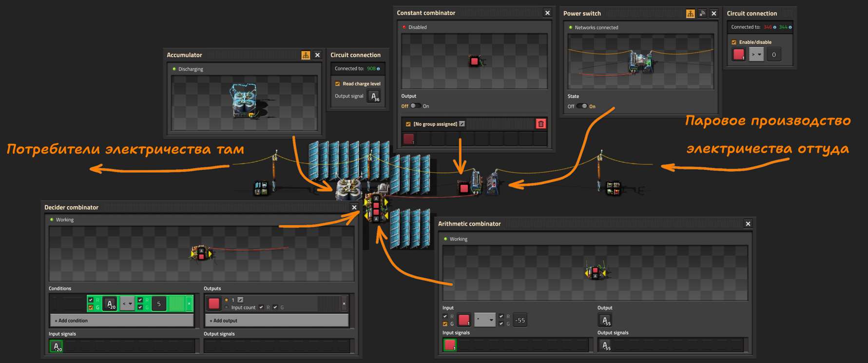This screenshot has height=363, width=868.
Task: Click the + Add output button
Action: click(277, 321)
